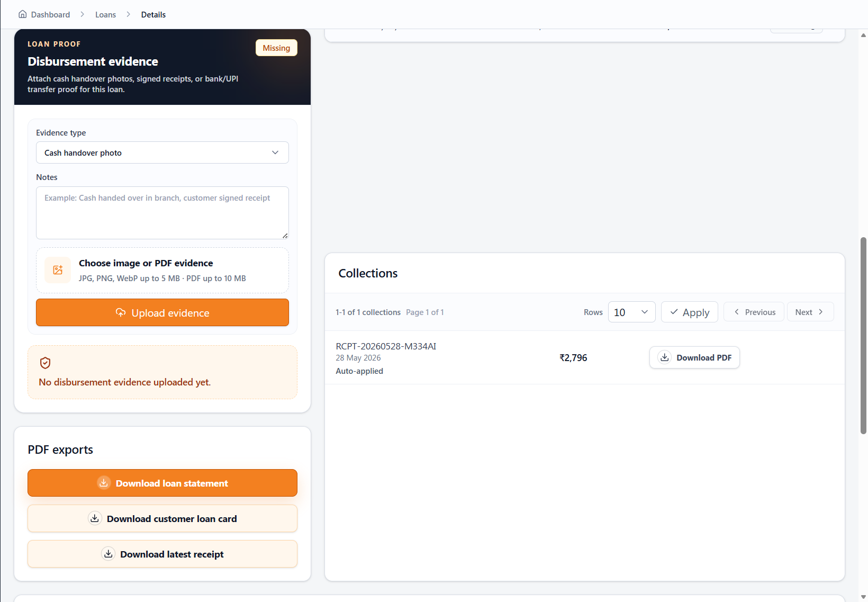Go to Previous collections page
The height and width of the screenshot is (602, 868).
[754, 312]
